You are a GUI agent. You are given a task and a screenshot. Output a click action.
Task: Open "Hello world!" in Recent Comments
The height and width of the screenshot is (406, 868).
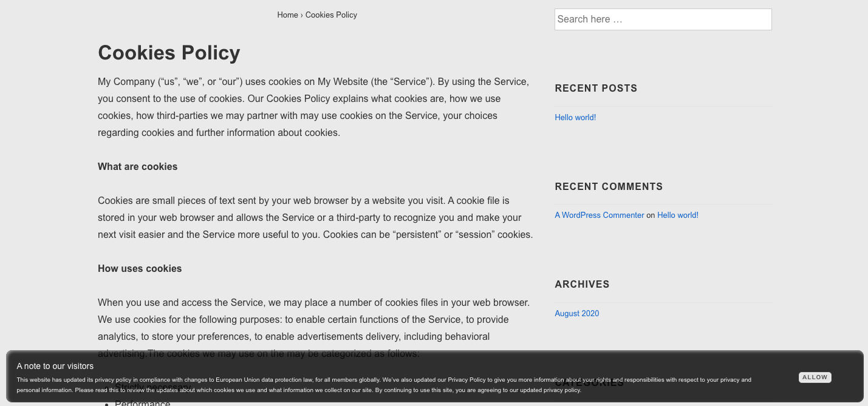click(x=677, y=215)
